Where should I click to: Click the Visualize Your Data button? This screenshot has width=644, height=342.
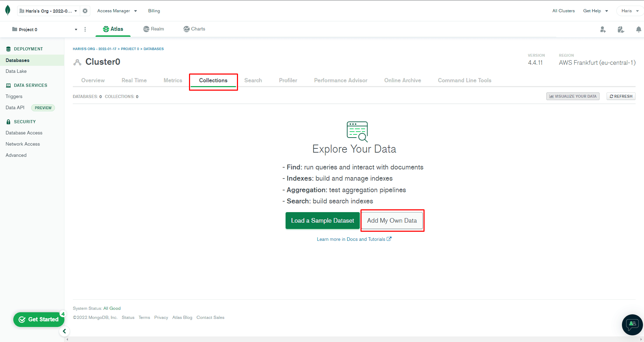pyautogui.click(x=573, y=96)
